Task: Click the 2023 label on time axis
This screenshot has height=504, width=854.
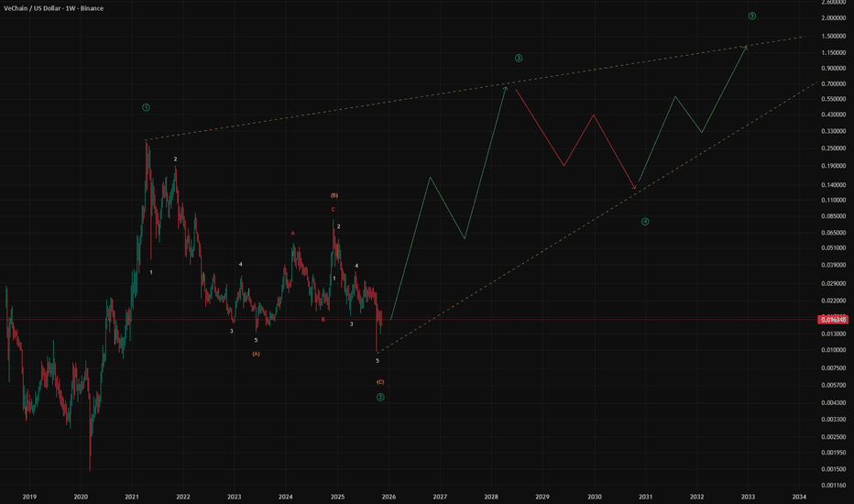Action: (x=235, y=496)
